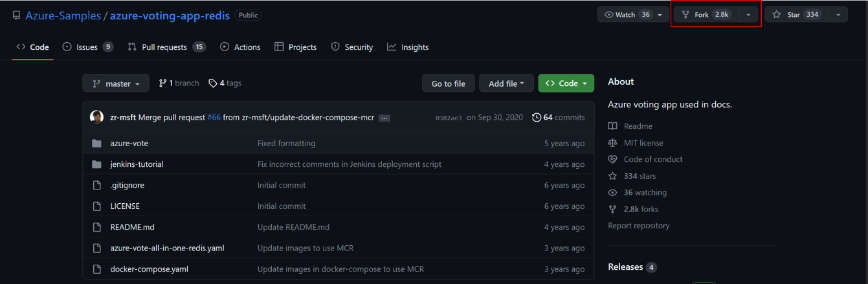Click the Issues count badge 9

(x=107, y=47)
